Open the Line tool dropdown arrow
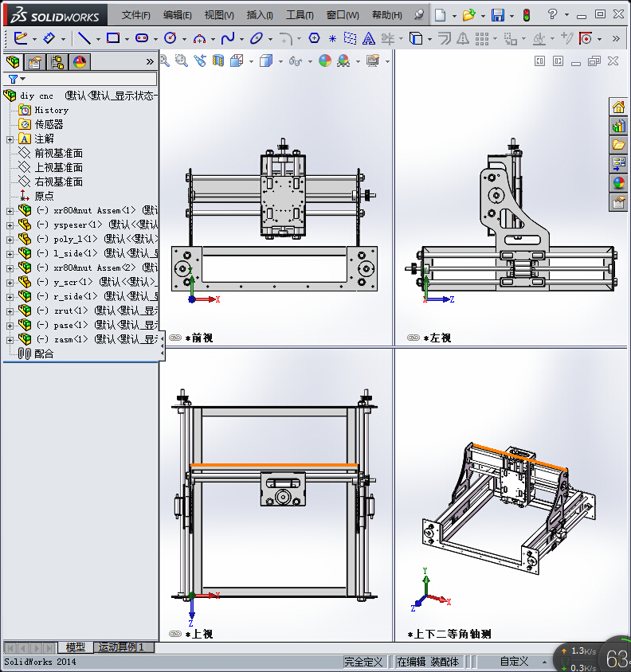The image size is (631, 672). pyautogui.click(x=98, y=39)
